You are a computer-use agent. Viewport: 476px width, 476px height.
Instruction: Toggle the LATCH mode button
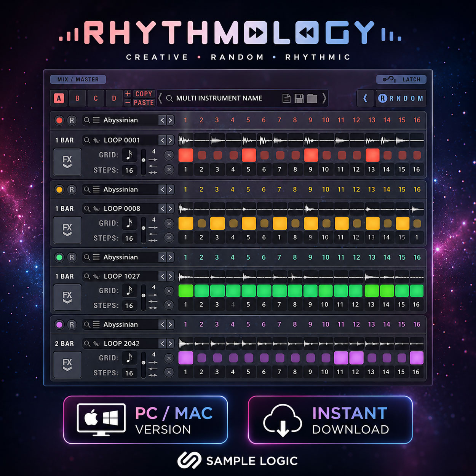click(x=401, y=79)
